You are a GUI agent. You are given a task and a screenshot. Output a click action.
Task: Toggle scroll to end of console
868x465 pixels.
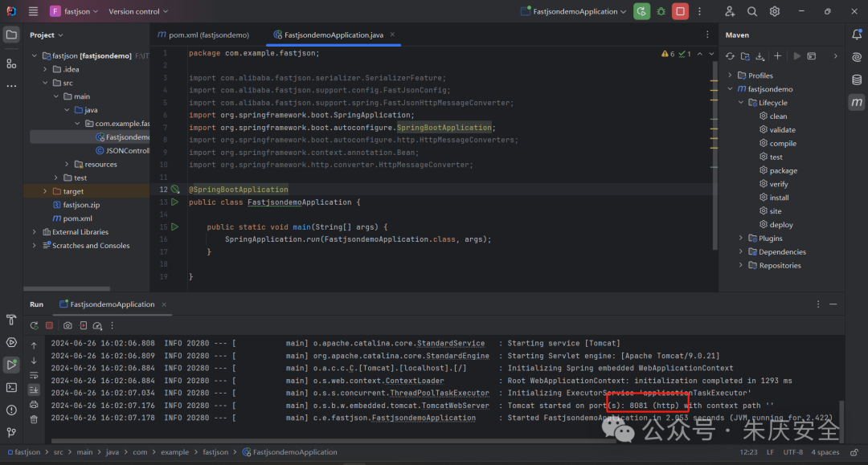pos(34,390)
